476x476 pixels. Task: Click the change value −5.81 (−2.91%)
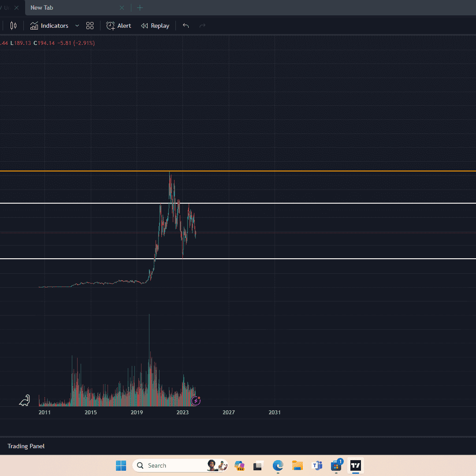point(76,43)
